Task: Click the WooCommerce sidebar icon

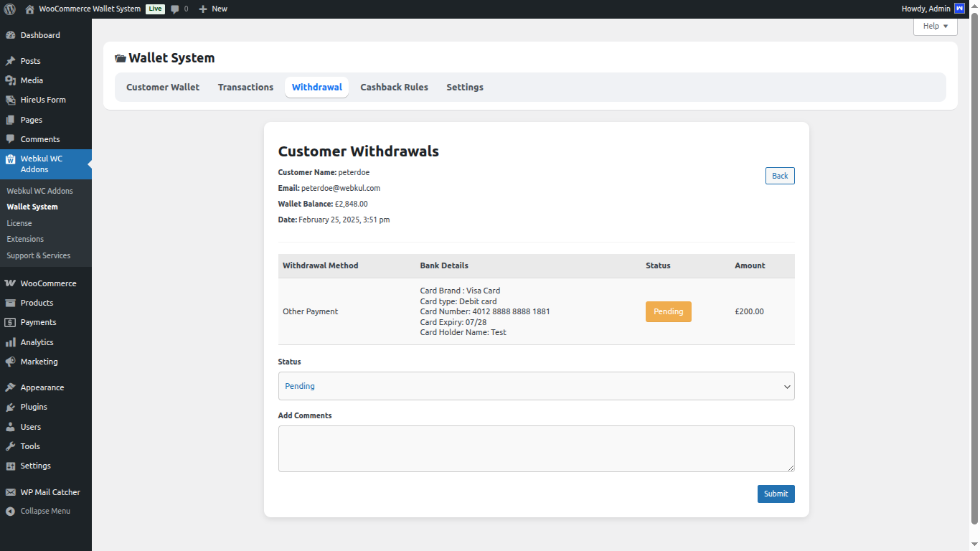Action: coord(10,283)
